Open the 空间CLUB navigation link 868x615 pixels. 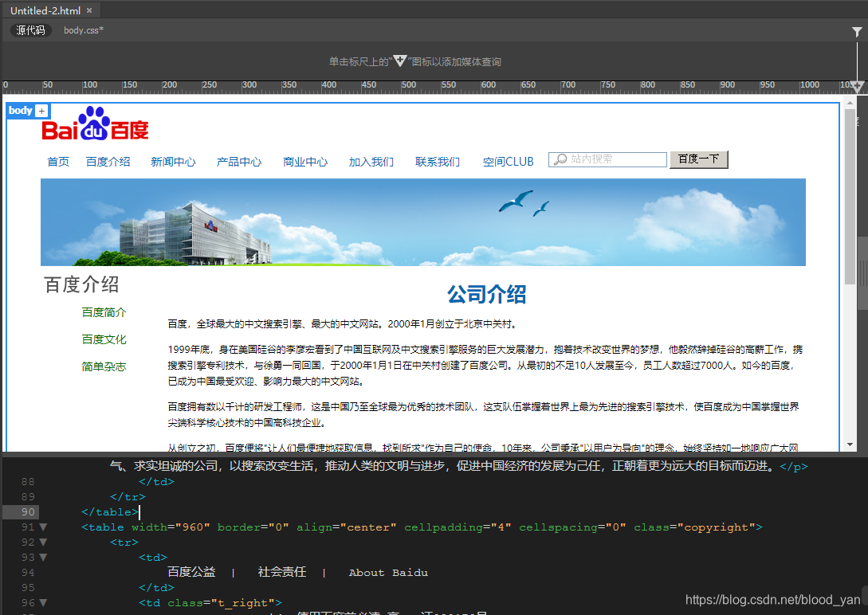coord(509,162)
